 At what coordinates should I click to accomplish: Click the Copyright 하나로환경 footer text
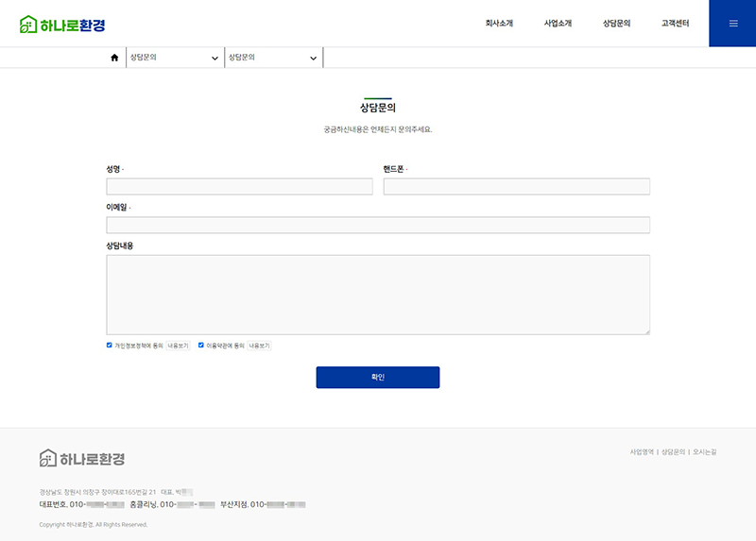pyautogui.click(x=93, y=525)
